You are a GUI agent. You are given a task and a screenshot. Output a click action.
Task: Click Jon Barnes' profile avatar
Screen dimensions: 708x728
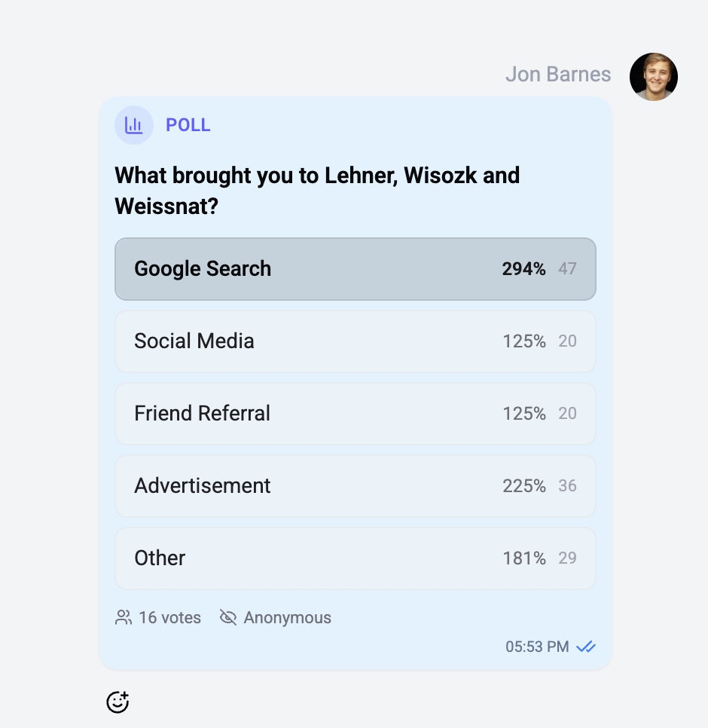[653, 76]
